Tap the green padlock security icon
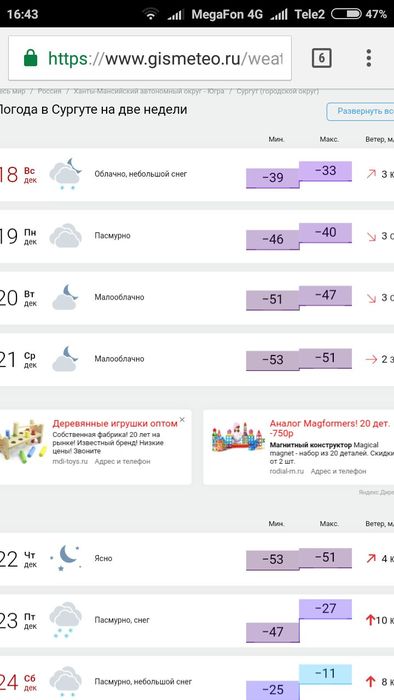 [30, 58]
